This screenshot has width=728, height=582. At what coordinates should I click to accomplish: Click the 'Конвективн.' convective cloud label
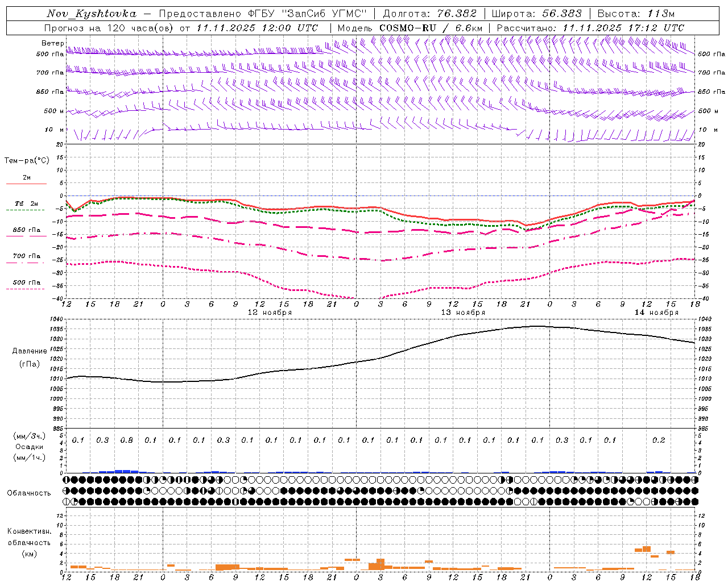tap(30, 531)
